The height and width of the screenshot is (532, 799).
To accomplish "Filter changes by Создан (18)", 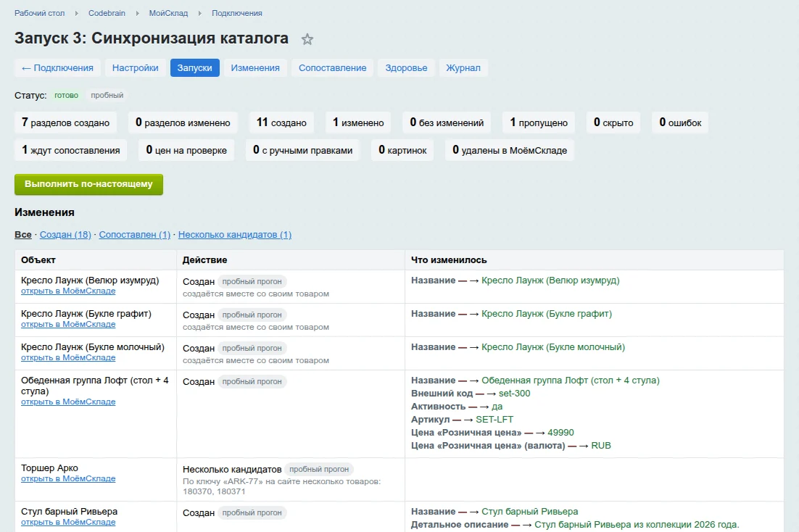I will [65, 234].
